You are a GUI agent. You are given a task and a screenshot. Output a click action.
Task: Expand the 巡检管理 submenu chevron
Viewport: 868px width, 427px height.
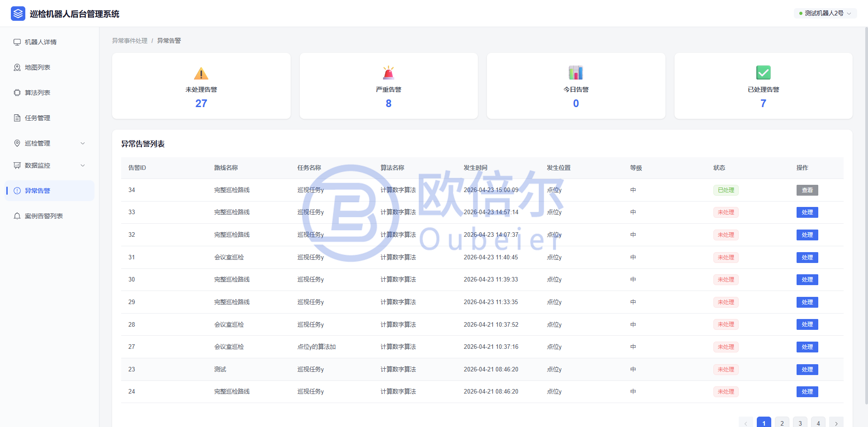[x=83, y=143]
